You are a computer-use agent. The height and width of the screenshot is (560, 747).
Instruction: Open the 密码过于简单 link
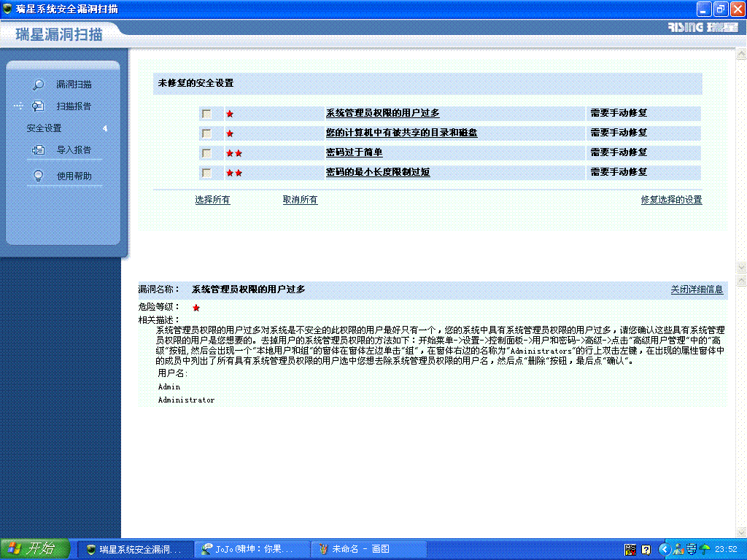point(354,152)
